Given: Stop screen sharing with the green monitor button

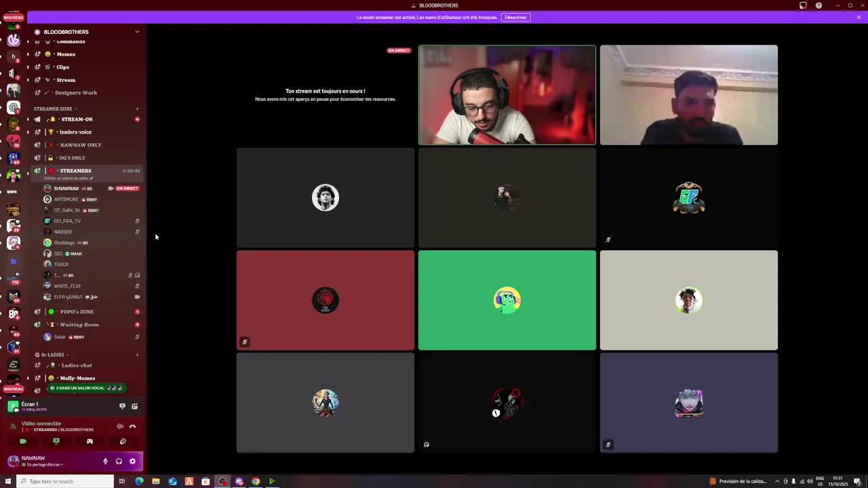Looking at the screenshot, I should click(56, 441).
